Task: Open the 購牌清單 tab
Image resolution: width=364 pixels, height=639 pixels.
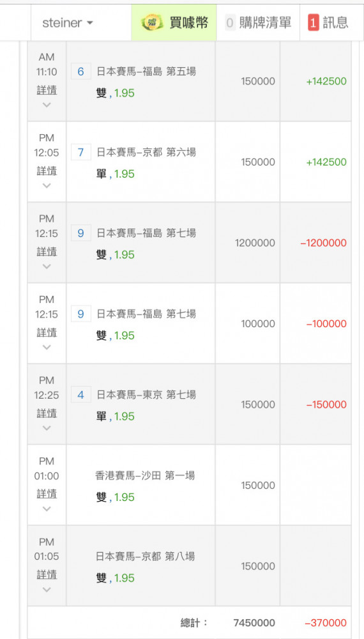Action: click(258, 23)
